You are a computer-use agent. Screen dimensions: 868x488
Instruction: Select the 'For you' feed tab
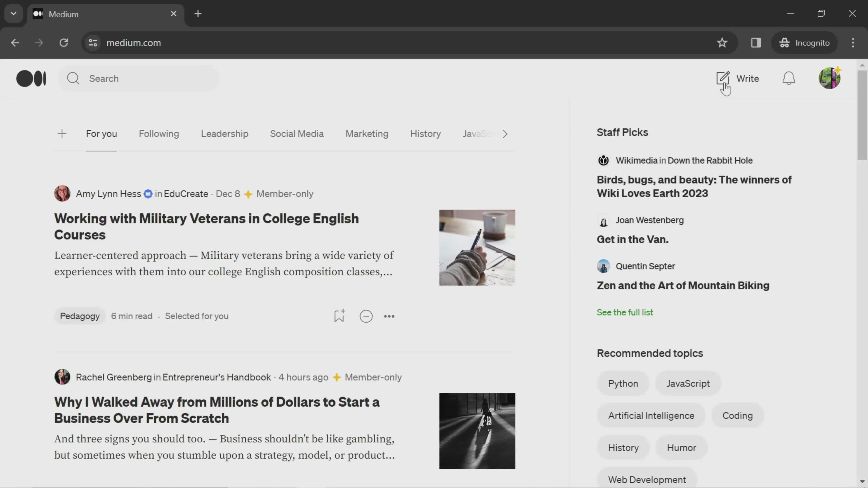click(101, 134)
